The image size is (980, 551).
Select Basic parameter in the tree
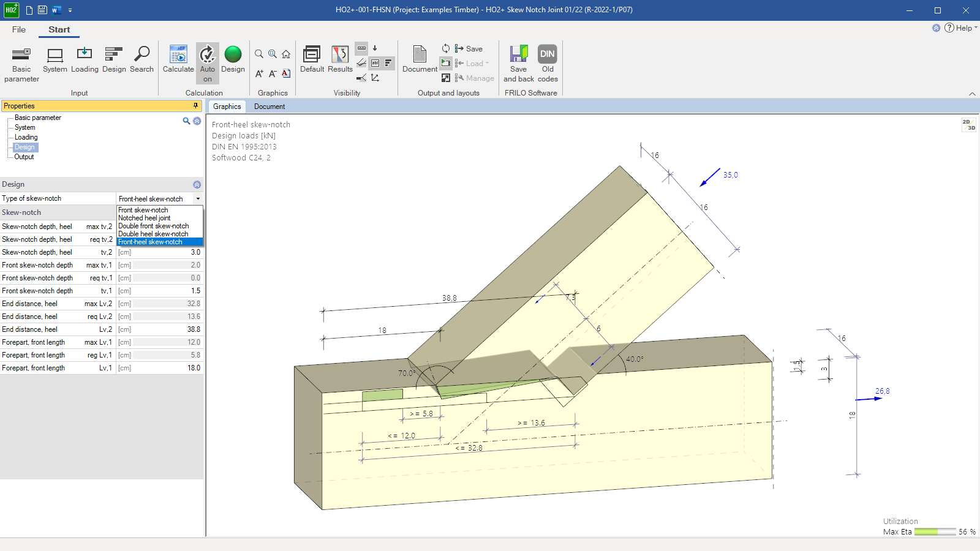38,118
